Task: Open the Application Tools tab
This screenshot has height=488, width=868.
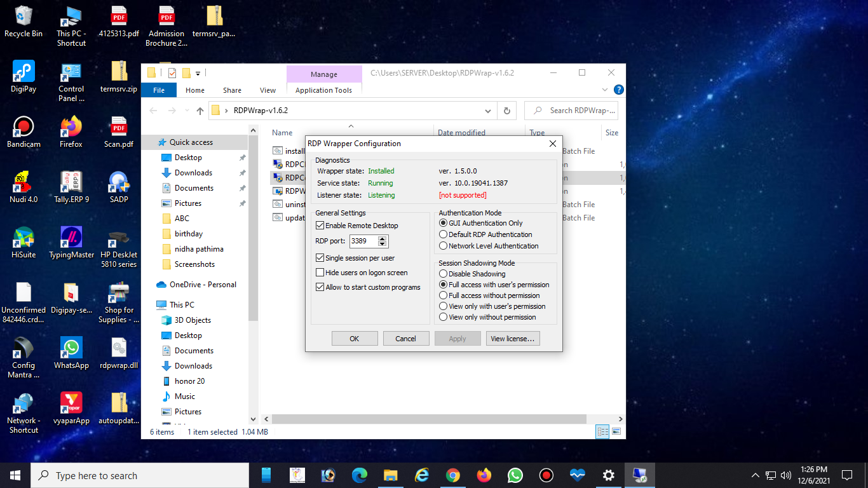Action: (x=323, y=90)
